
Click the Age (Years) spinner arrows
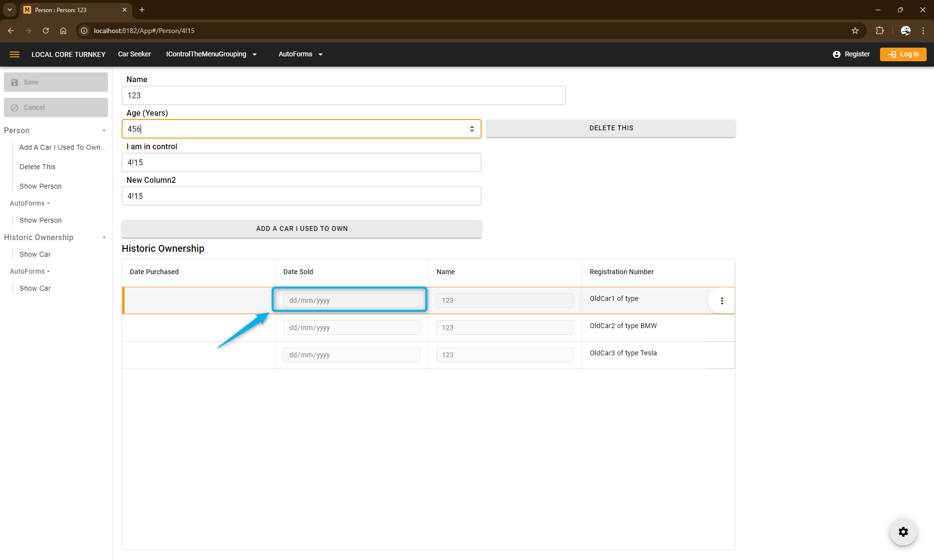[471, 129]
